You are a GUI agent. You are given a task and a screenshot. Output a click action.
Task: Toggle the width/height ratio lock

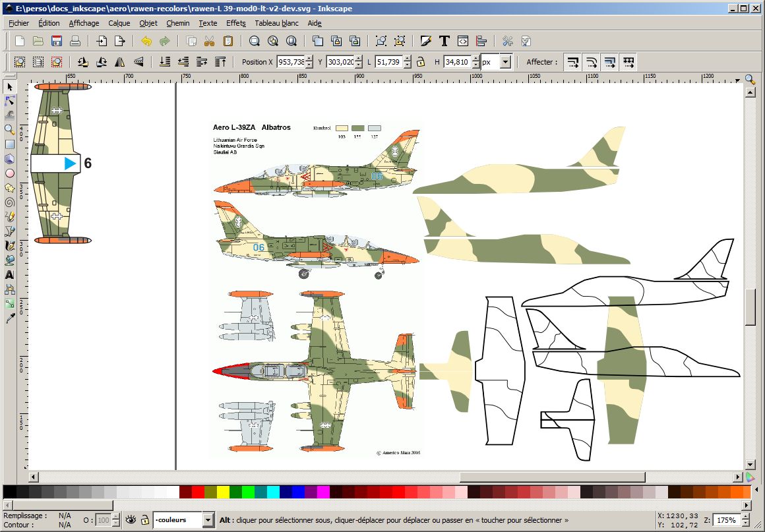(x=421, y=62)
